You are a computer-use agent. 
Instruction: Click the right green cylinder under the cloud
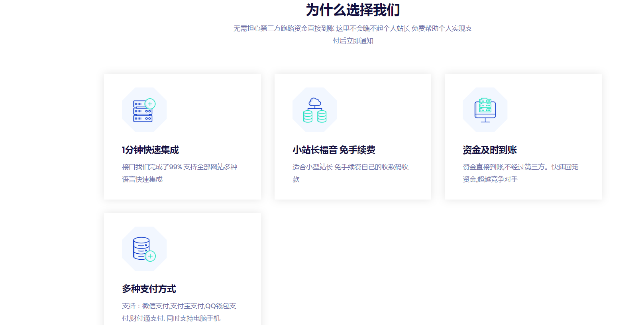coord(322,116)
